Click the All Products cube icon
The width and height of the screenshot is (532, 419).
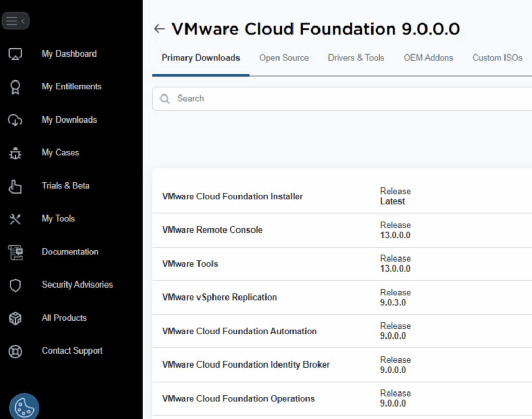tap(16, 318)
